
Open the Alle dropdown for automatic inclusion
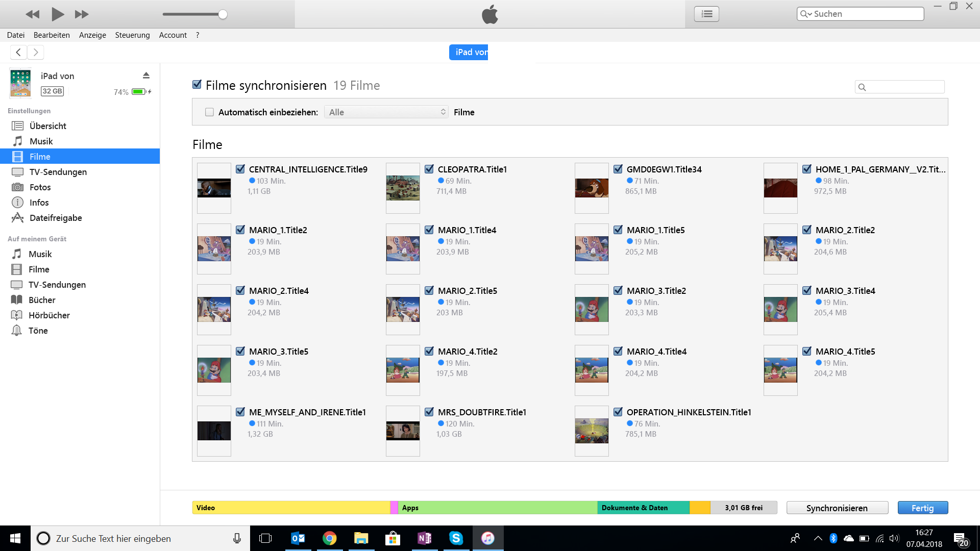(386, 112)
